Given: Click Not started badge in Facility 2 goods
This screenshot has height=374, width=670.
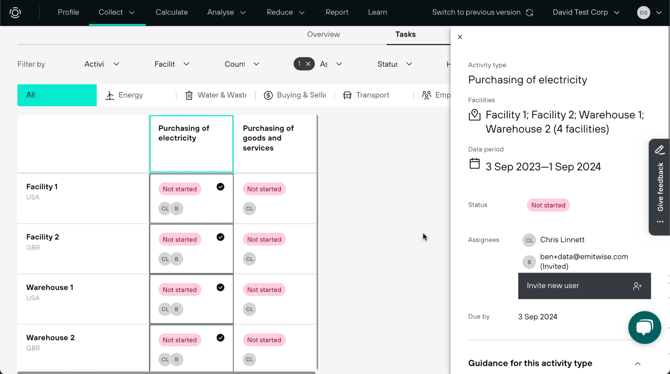Looking at the screenshot, I should (264, 239).
